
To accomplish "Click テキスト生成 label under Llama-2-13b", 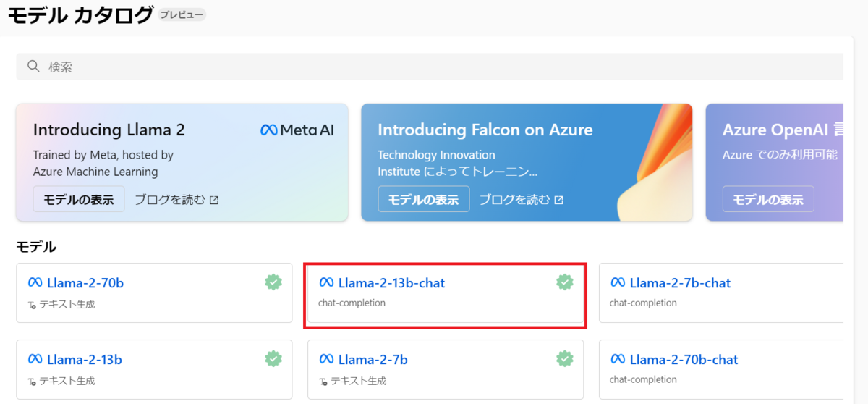I will click(x=67, y=381).
